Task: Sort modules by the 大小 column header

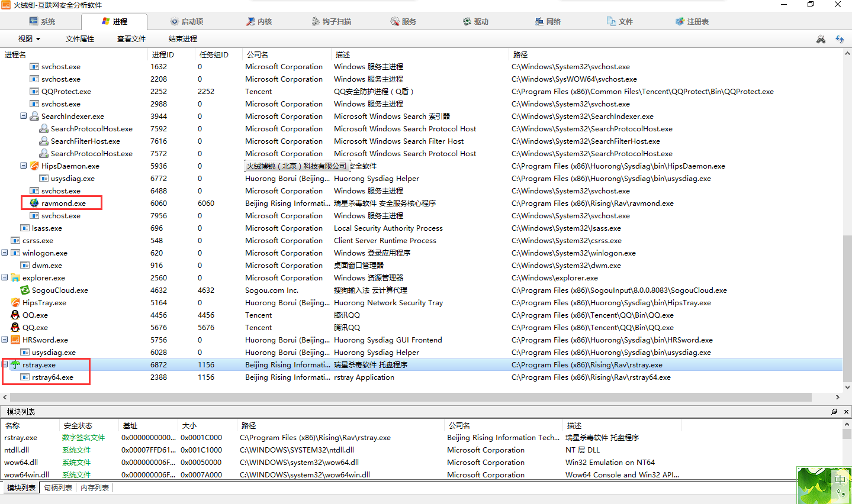Action: point(207,425)
